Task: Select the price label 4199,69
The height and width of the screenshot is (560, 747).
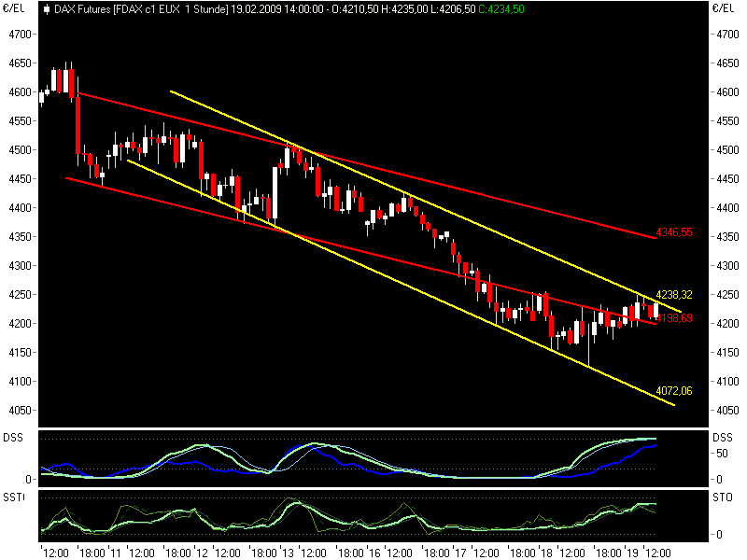Action: (x=674, y=317)
